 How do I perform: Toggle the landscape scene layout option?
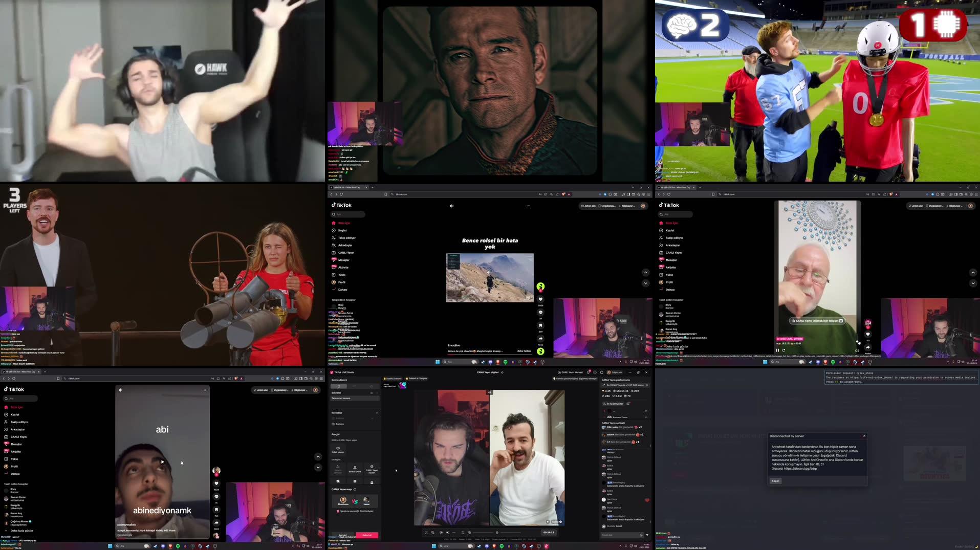tap(355, 386)
